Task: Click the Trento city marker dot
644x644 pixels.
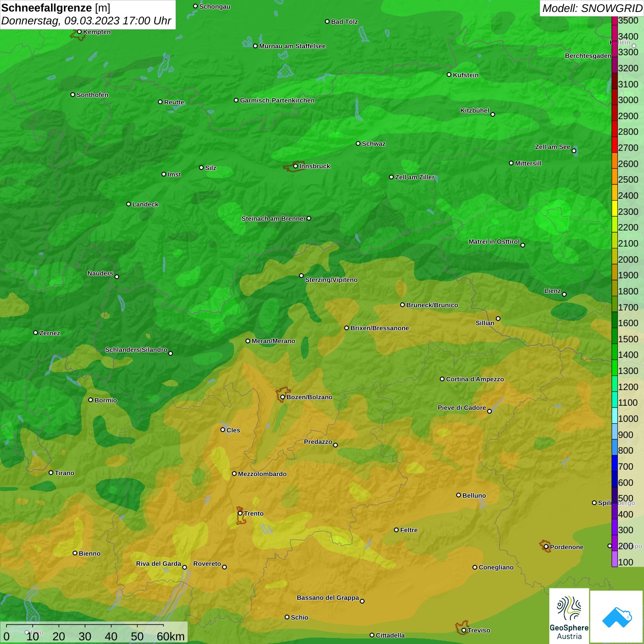Action: coord(240,513)
